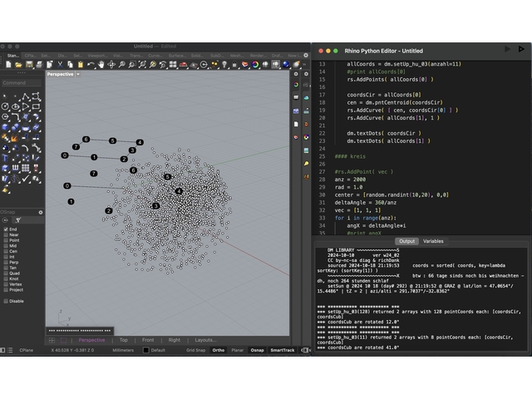The image size is (532, 399).
Task: Expand the toolbar overflow chevron
Action: 304,65
